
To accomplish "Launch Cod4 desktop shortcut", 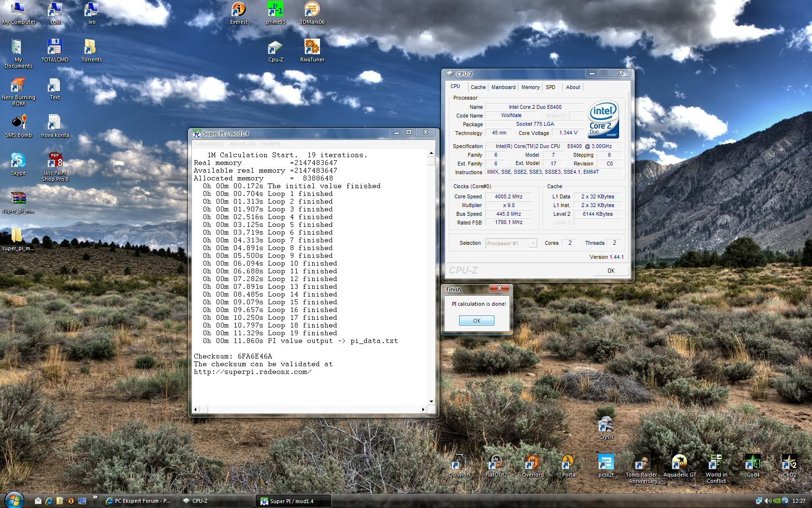I will tap(753, 466).
